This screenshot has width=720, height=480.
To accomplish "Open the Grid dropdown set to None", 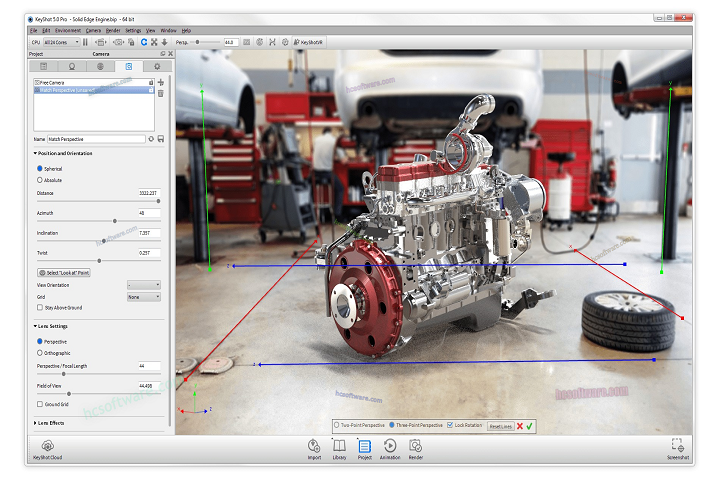I will click(144, 297).
